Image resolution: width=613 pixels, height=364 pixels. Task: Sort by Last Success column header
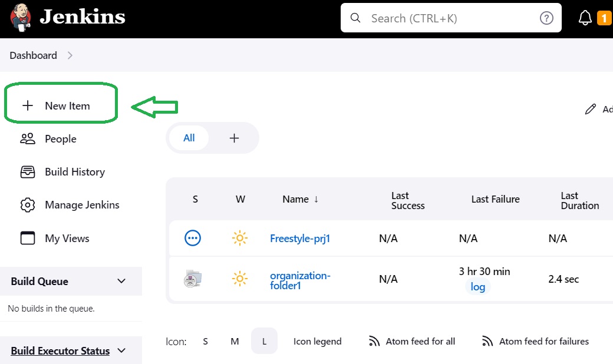coord(408,200)
